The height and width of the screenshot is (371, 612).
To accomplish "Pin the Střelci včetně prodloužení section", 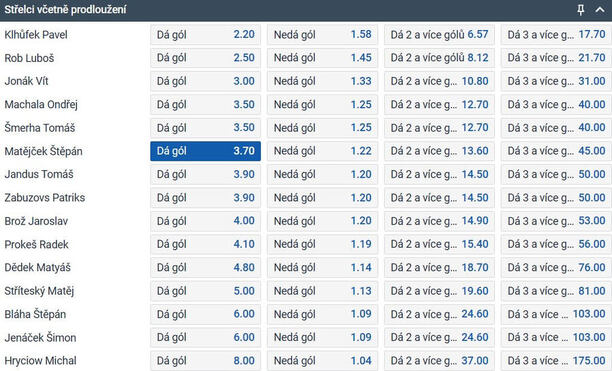I will (x=580, y=10).
